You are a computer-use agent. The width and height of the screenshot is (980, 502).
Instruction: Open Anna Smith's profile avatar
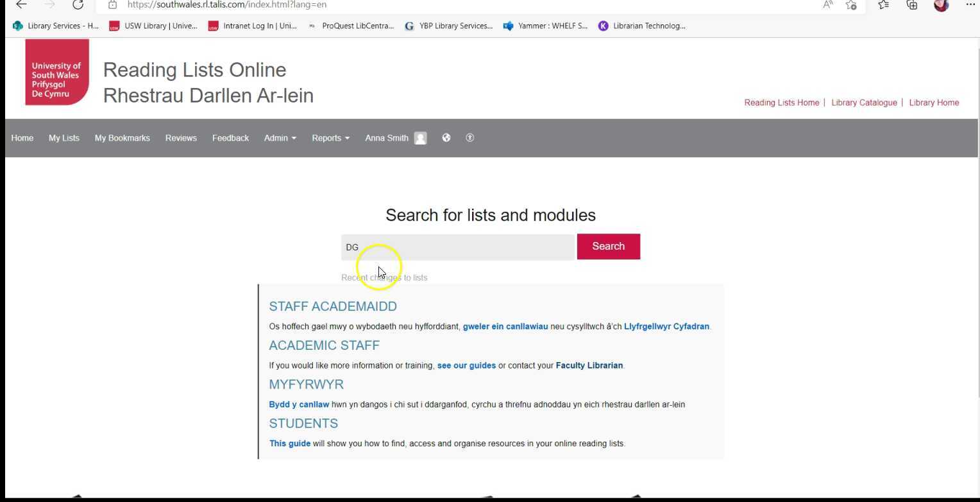(420, 137)
